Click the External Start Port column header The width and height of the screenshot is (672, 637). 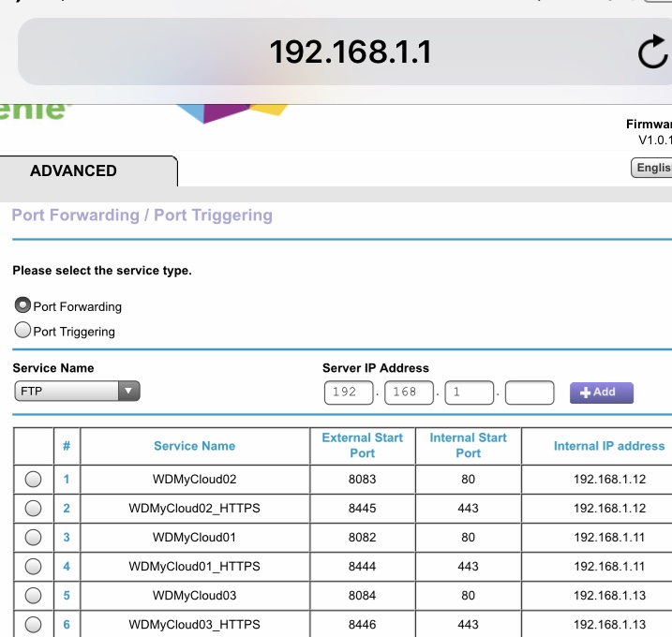click(x=363, y=446)
